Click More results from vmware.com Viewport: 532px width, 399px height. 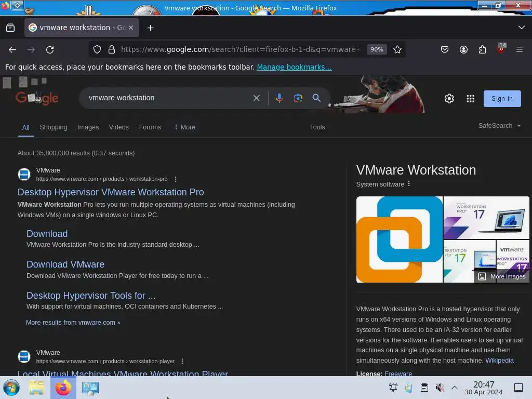pyautogui.click(x=73, y=323)
